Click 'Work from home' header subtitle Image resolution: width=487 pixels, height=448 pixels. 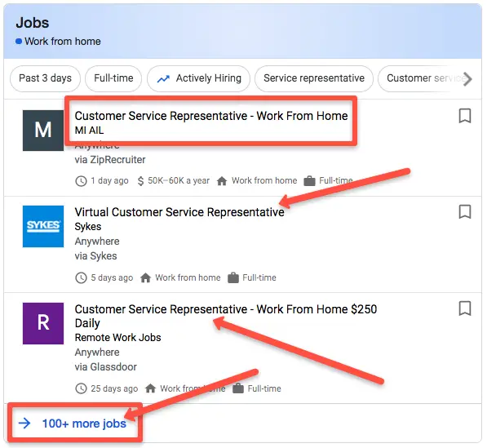[63, 42]
